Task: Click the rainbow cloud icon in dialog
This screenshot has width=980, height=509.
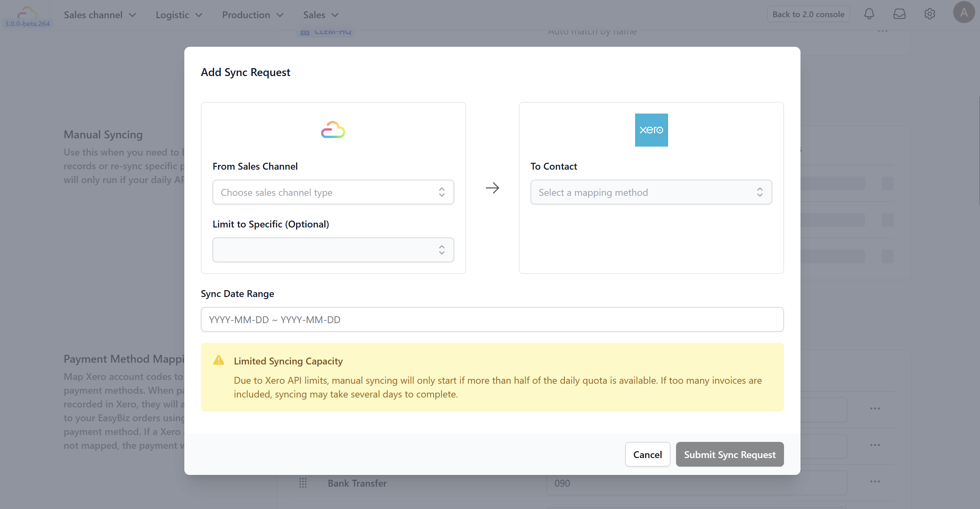Action: [x=333, y=130]
